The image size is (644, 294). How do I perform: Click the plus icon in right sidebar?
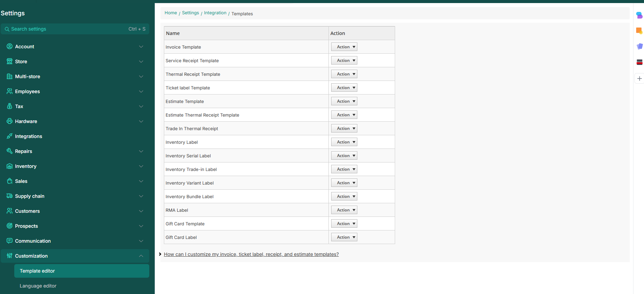pyautogui.click(x=639, y=79)
